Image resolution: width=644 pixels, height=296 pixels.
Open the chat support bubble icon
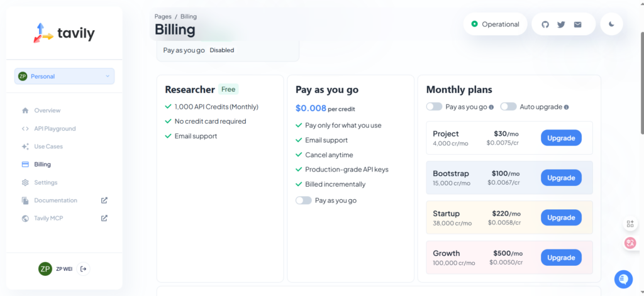623,278
